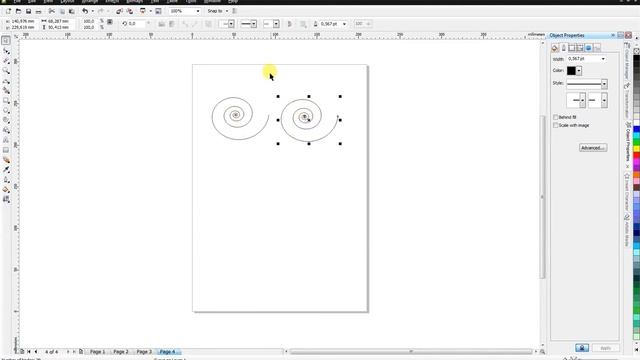This screenshot has height=360, width=640.
Task: Select the Table tool
Action: click(x=6, y=150)
